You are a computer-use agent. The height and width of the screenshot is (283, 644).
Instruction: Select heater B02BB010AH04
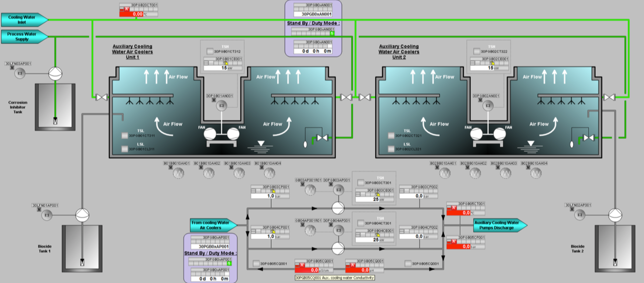(536, 173)
